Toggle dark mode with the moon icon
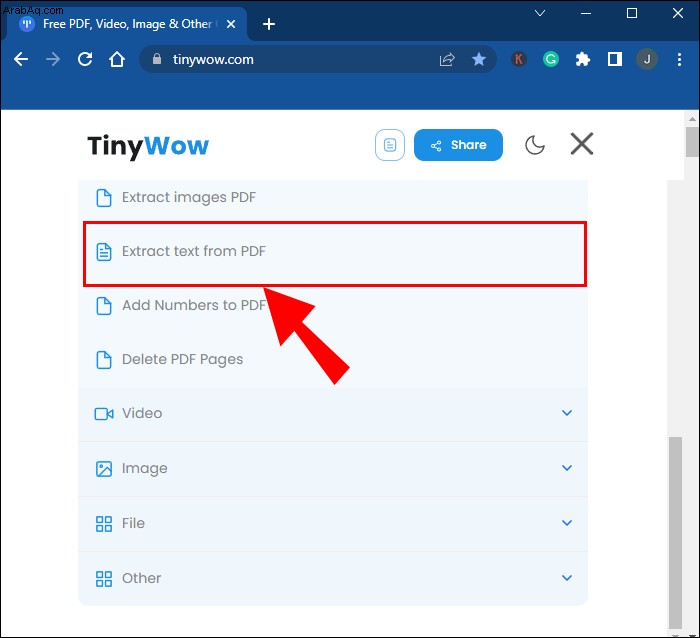The height and width of the screenshot is (638, 700). [x=534, y=145]
